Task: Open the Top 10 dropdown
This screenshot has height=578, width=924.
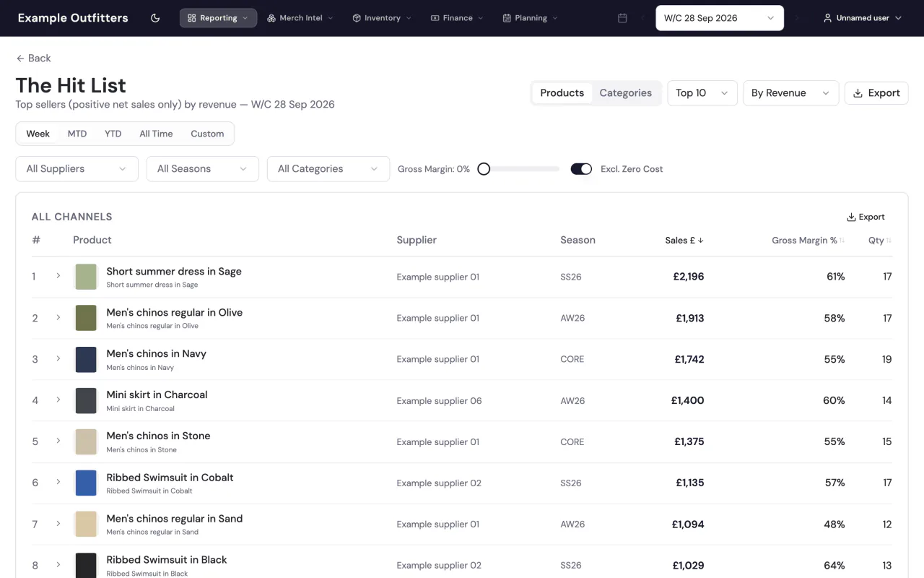Action: coord(702,93)
